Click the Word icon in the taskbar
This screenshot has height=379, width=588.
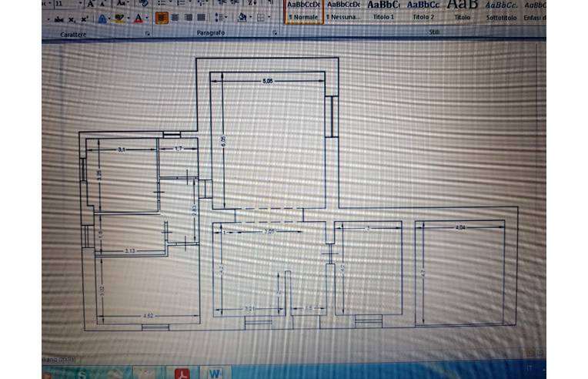point(215,373)
